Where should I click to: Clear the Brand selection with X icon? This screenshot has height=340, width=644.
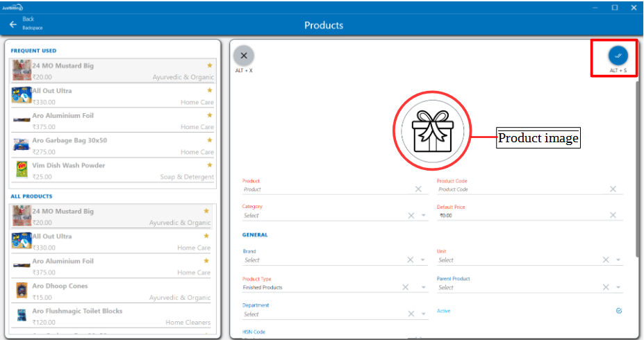point(411,260)
